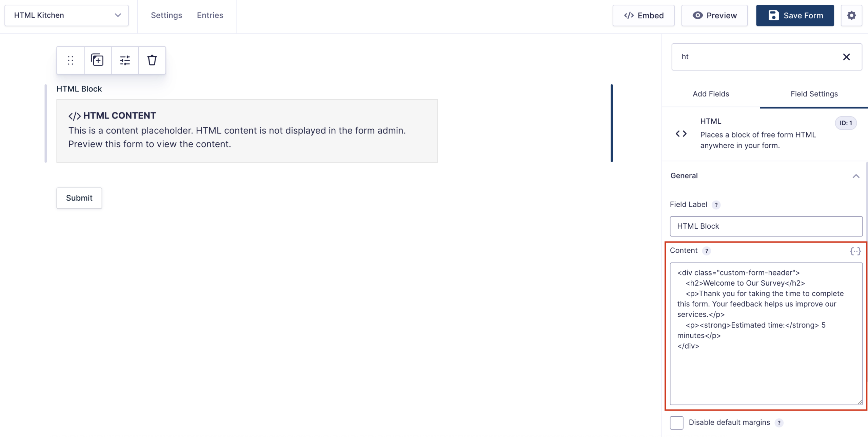868x437 pixels.
Task: Click the drag handle on the HTML Block
Action: pos(71,60)
